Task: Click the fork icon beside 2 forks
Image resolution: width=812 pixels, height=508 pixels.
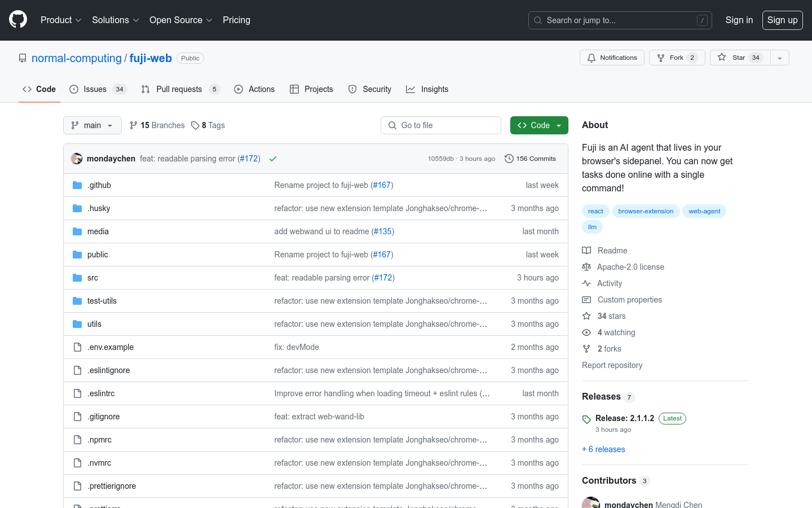Action: coord(586,349)
